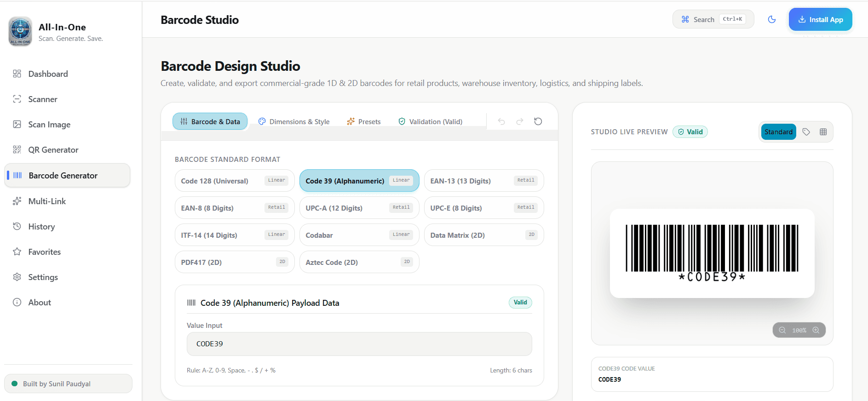Zoom out the barcode preview
Image resolution: width=868 pixels, height=401 pixels.
click(782, 330)
